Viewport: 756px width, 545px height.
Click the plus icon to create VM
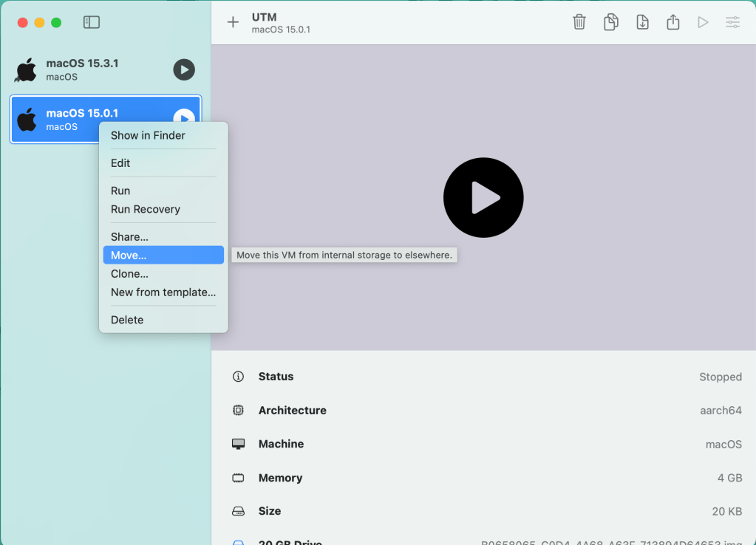[x=233, y=22]
